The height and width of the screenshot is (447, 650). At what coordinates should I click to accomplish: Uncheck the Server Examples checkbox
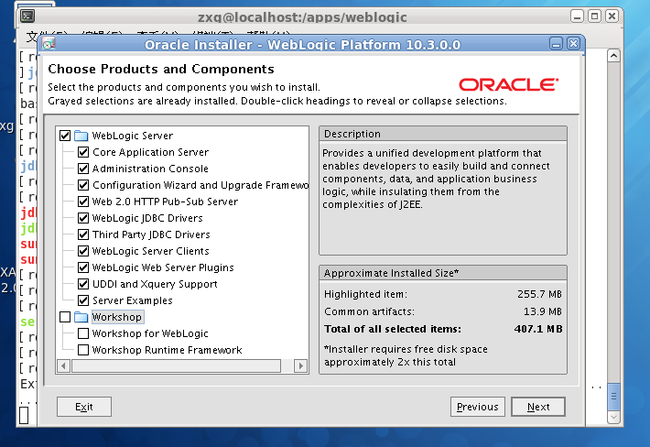pos(83,301)
